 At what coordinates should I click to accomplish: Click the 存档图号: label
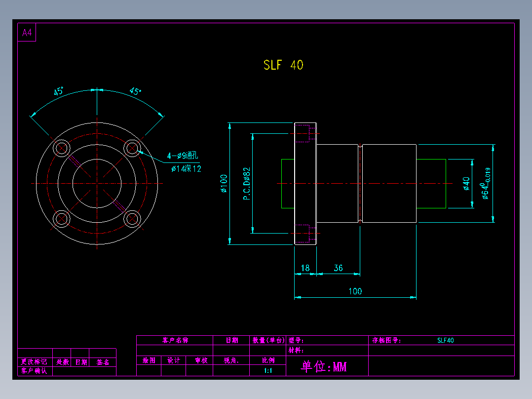[x=386, y=340]
